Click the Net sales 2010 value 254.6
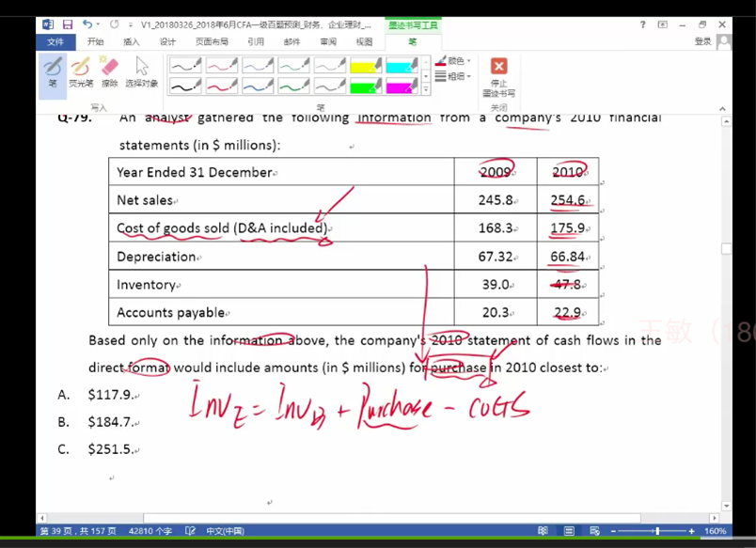The image size is (756, 548). point(568,199)
